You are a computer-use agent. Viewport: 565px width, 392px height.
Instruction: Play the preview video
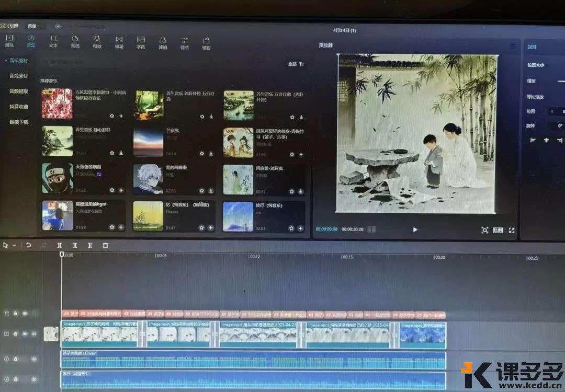click(415, 229)
